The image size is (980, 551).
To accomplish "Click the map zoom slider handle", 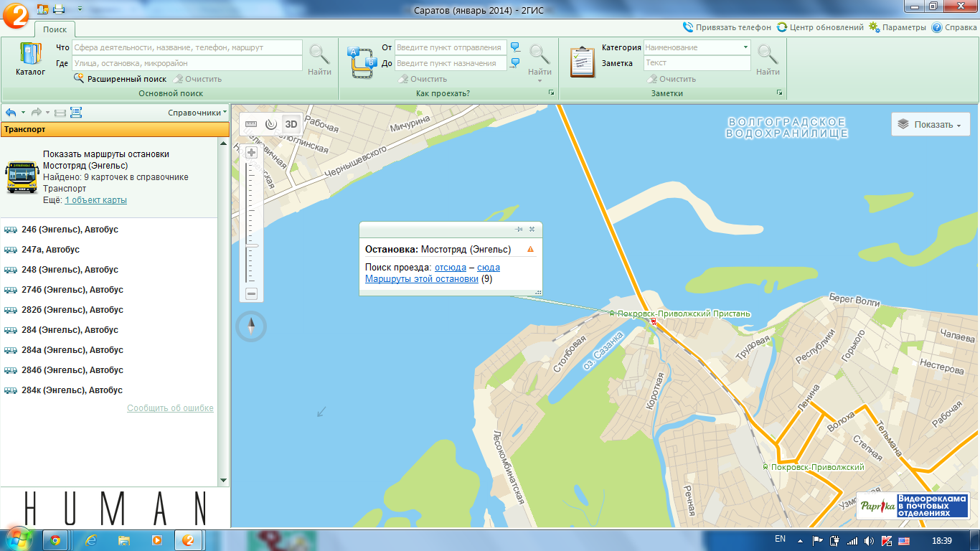I will pos(252,245).
